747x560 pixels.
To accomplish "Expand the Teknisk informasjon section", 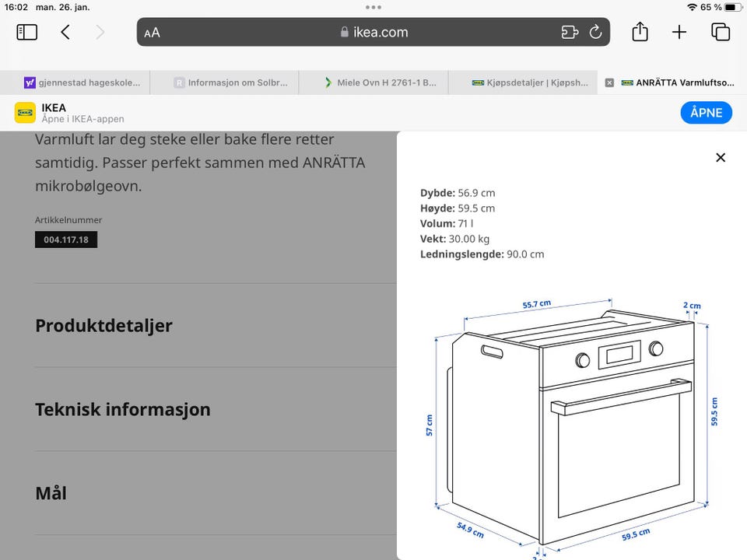I will click(216, 409).
